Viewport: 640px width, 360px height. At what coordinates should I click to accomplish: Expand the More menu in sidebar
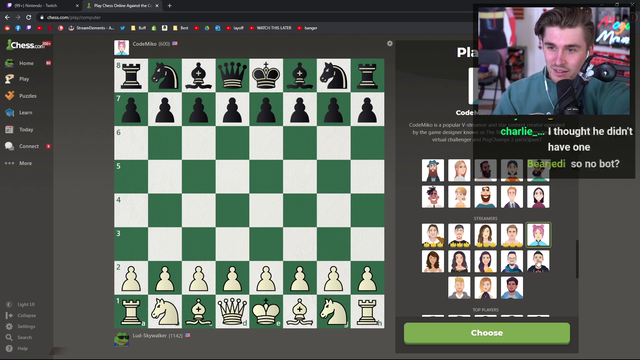coord(25,163)
